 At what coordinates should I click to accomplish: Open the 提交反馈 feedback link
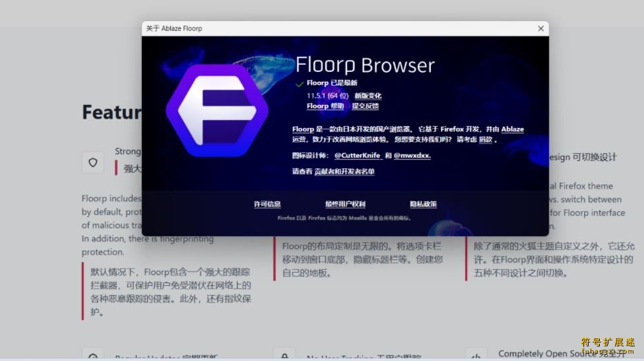tap(365, 106)
